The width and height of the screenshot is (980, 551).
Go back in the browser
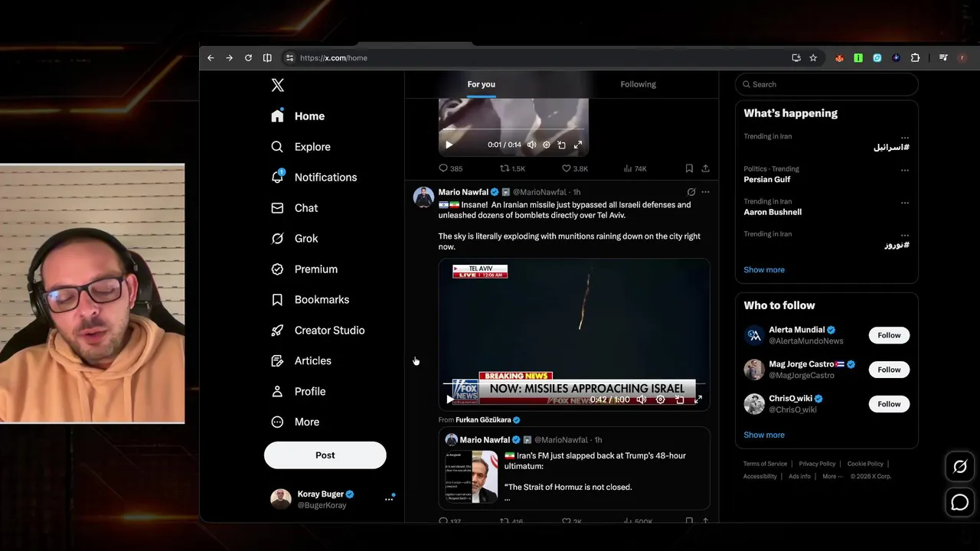tap(211, 58)
